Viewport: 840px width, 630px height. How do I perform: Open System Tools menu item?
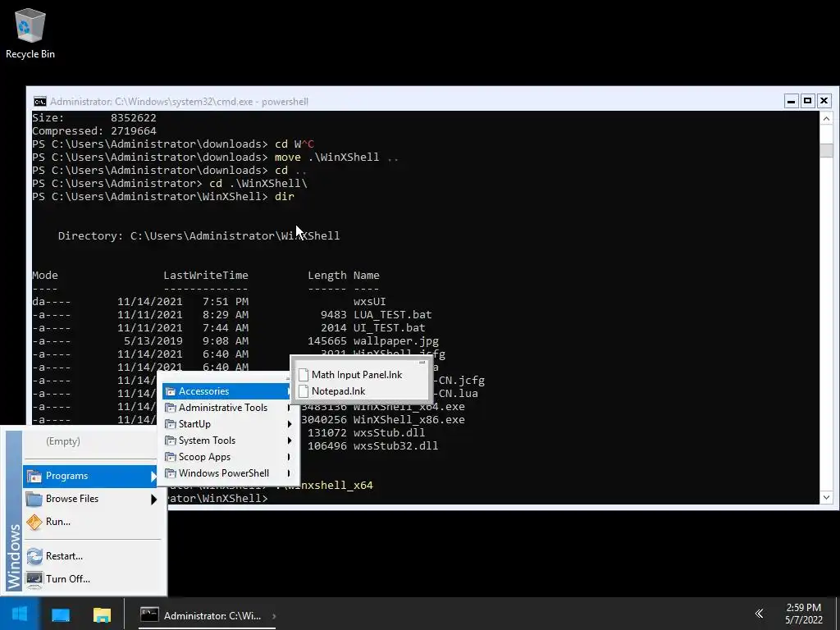(229, 441)
